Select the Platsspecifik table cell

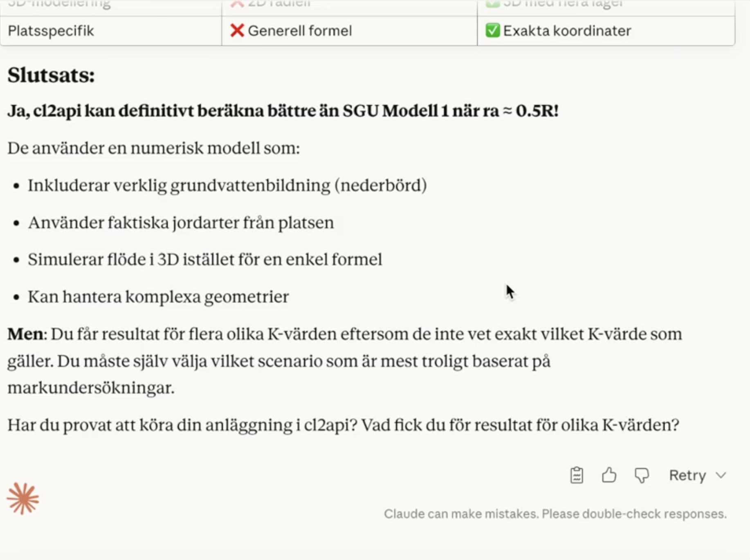point(51,31)
